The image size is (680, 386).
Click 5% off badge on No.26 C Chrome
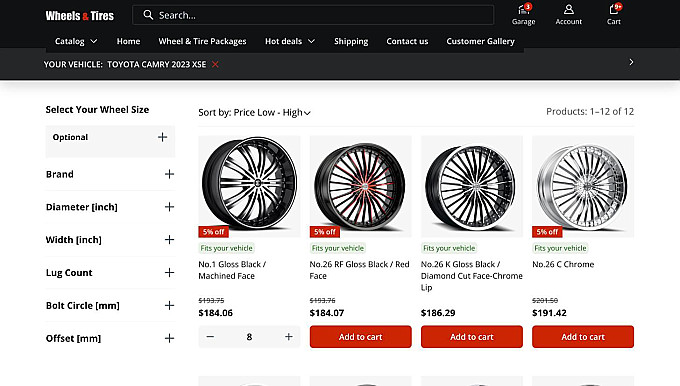(x=547, y=232)
